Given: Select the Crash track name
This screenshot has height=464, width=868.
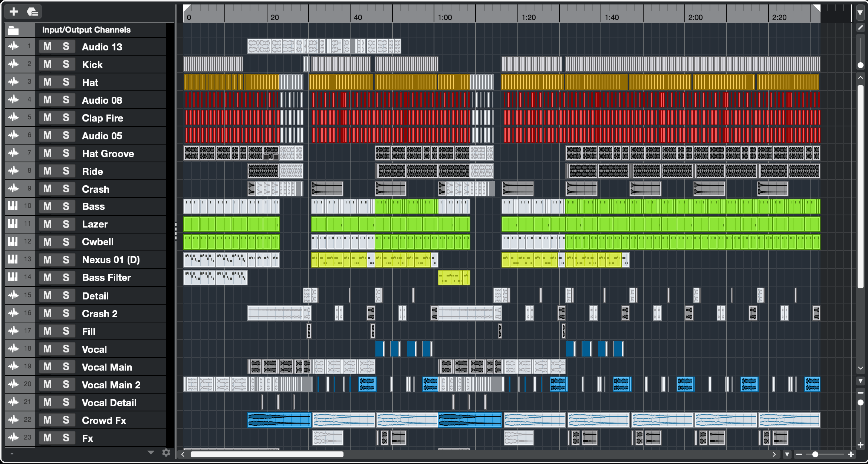Looking at the screenshot, I should 96,189.
